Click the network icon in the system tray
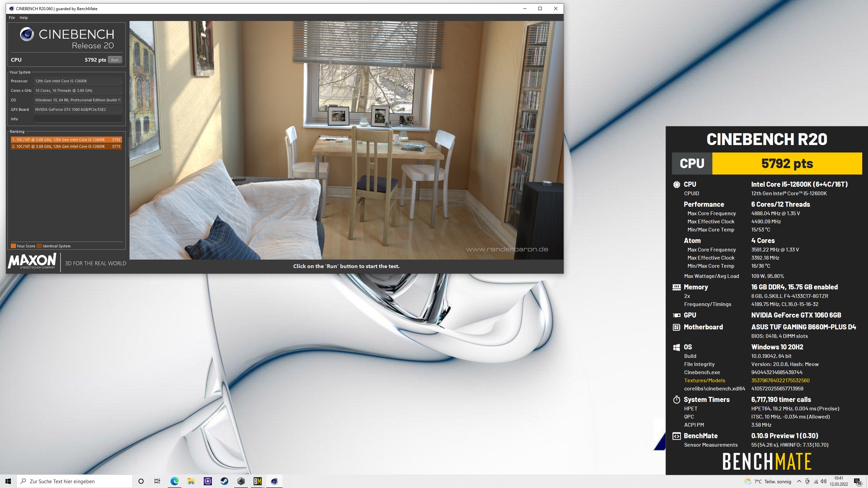868x488 pixels. 816,482
